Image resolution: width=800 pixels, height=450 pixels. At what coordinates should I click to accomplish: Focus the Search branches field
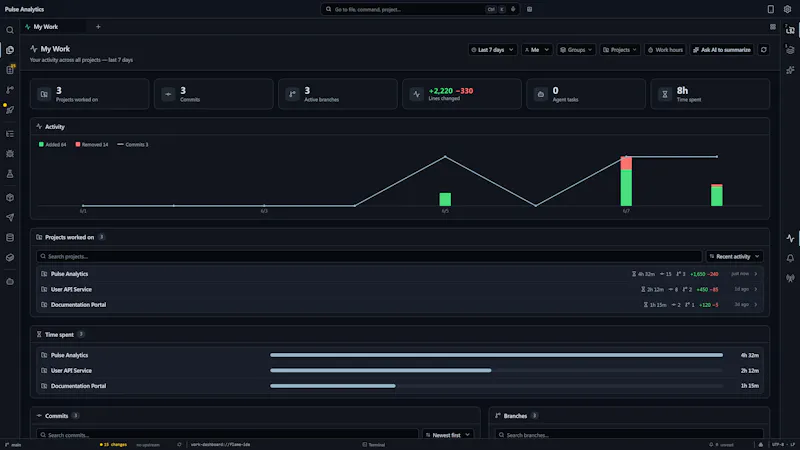629,435
